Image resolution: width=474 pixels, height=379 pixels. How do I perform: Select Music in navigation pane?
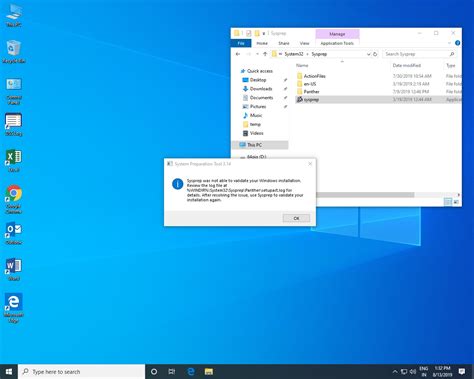click(x=256, y=115)
